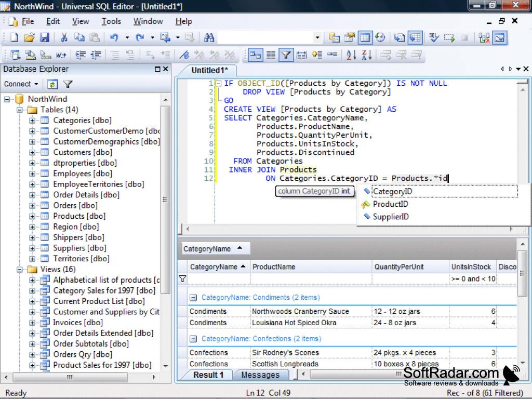Click the Open folder icon in toolbar
The height and width of the screenshot is (399, 532).
click(29, 37)
